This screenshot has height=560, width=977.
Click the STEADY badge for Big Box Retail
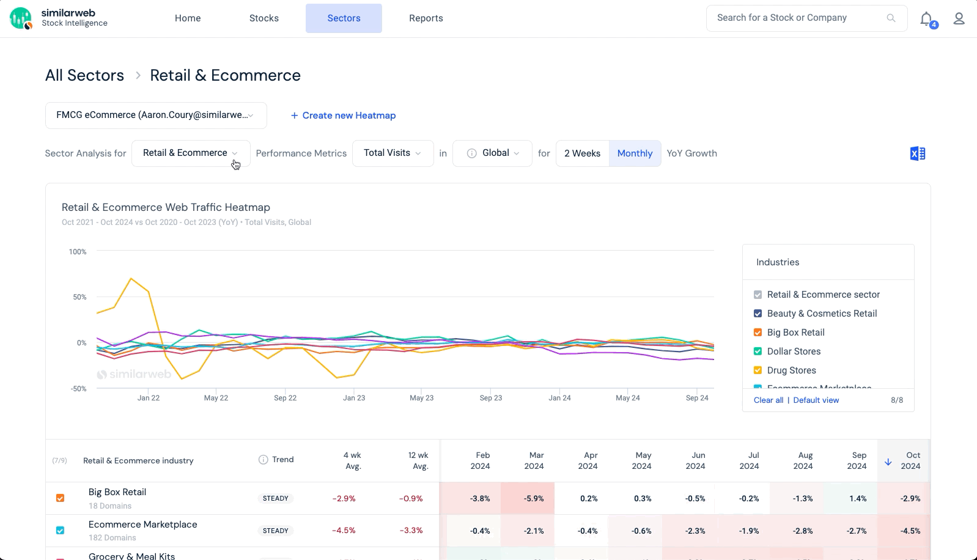point(276,498)
